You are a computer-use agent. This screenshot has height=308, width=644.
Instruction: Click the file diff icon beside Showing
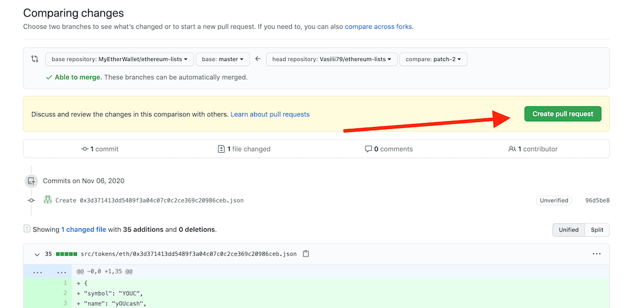tap(26, 229)
